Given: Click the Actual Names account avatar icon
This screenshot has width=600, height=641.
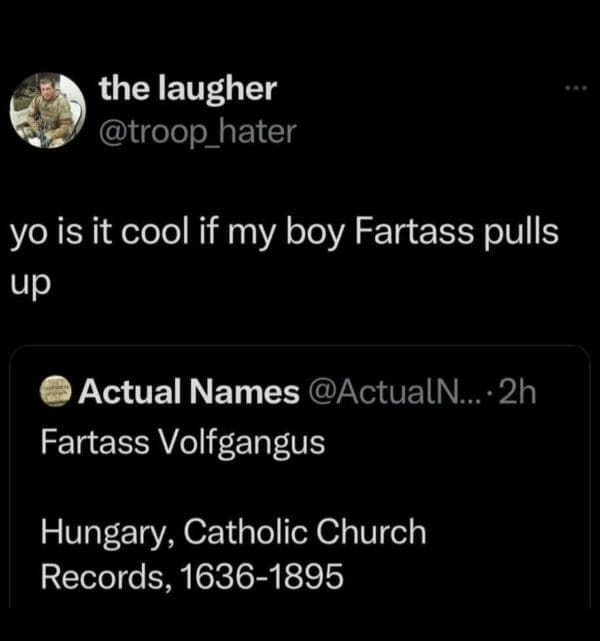Looking at the screenshot, I should (x=56, y=394).
